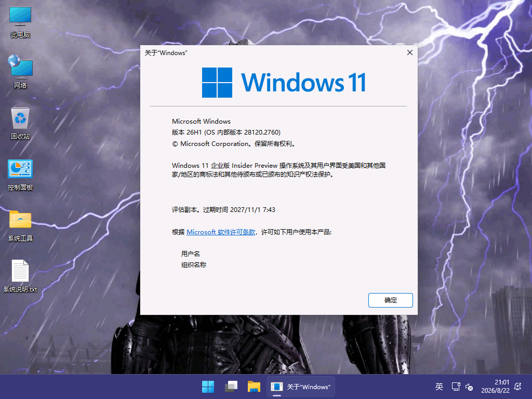Image resolution: width=532 pixels, height=399 pixels.
Task: Select the 回收站 recycle bin icon
Action: pyautogui.click(x=20, y=123)
